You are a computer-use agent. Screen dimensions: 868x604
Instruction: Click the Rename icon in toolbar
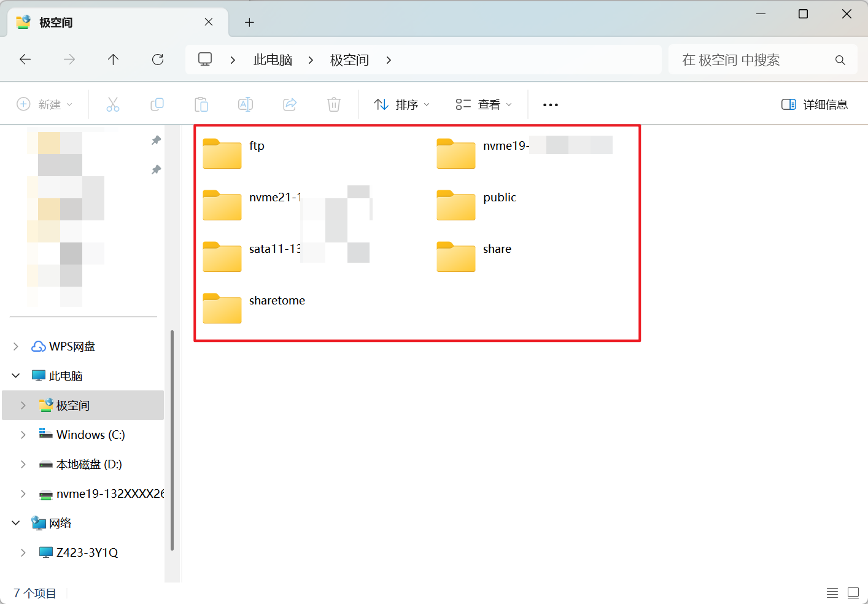point(246,104)
